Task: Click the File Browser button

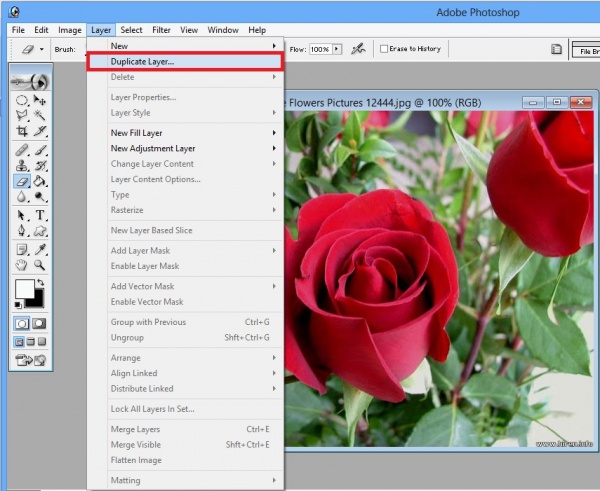Action: [x=584, y=49]
